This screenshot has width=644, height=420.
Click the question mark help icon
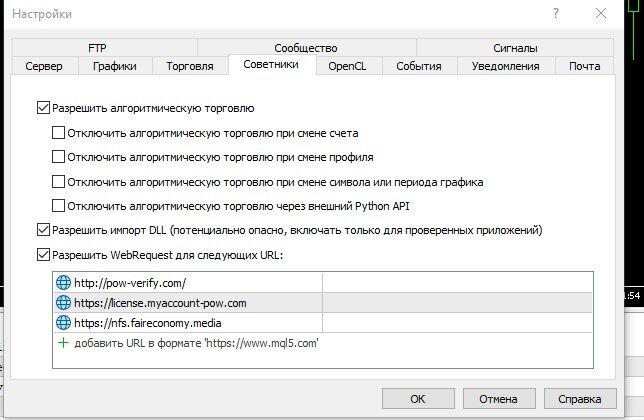coord(556,14)
